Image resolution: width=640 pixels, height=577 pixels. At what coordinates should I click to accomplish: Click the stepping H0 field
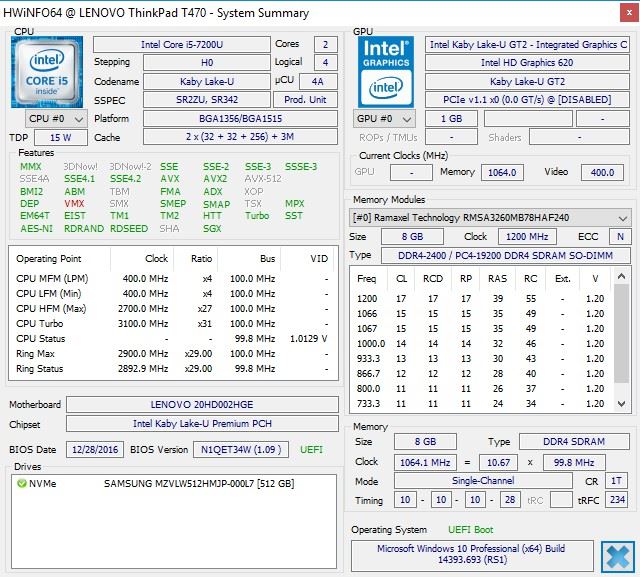207,62
